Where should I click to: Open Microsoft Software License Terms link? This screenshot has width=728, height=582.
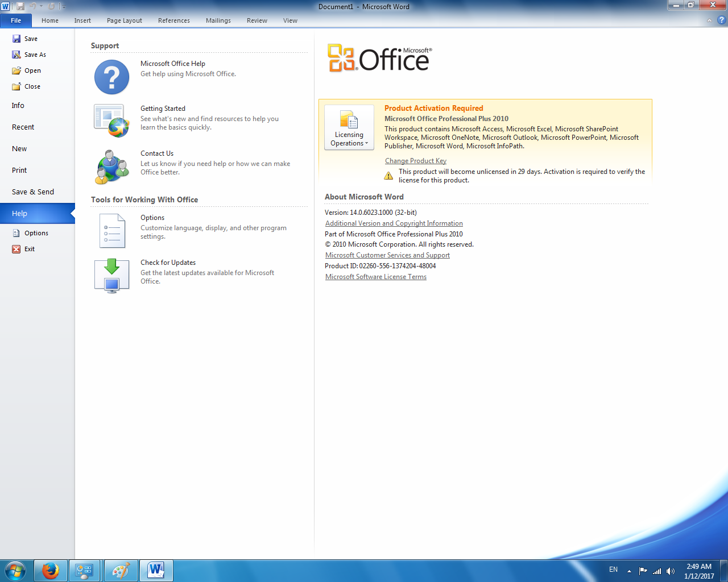pyautogui.click(x=376, y=277)
